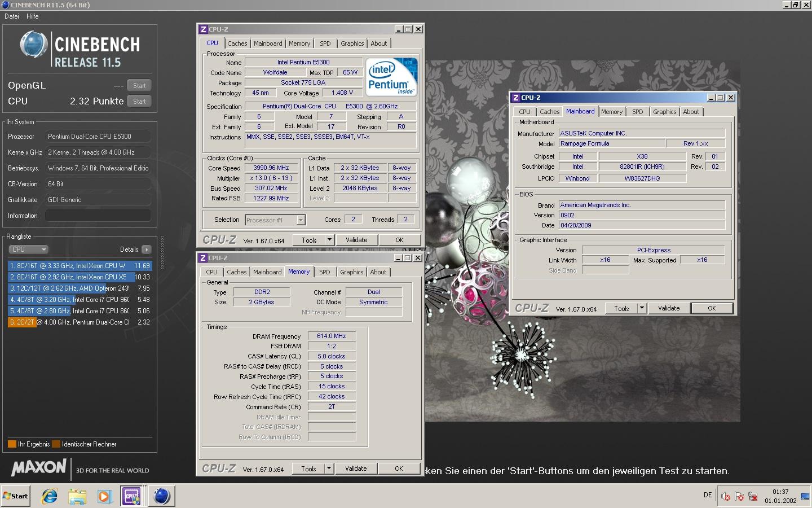This screenshot has width=812, height=508.
Task: Click the tray flag warning icon
Action: pos(739,497)
